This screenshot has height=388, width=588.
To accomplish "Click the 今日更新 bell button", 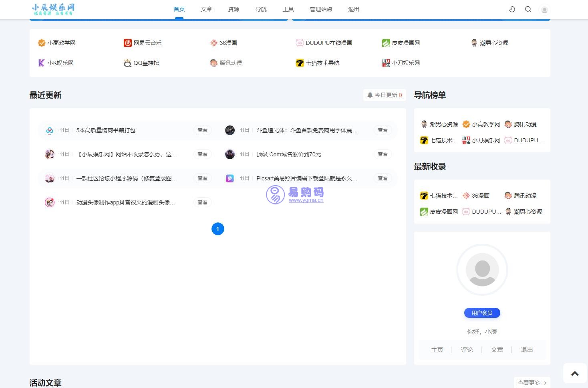I will (385, 95).
